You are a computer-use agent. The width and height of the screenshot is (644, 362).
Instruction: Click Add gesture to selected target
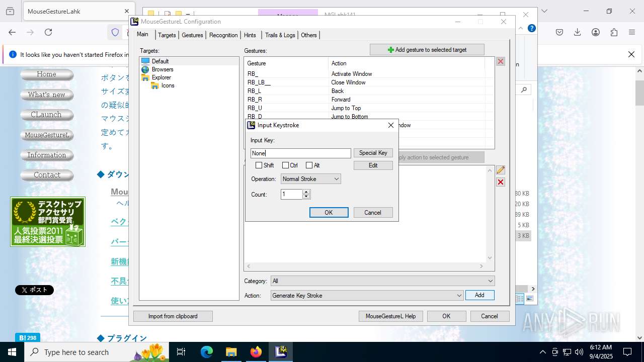tap(427, 50)
